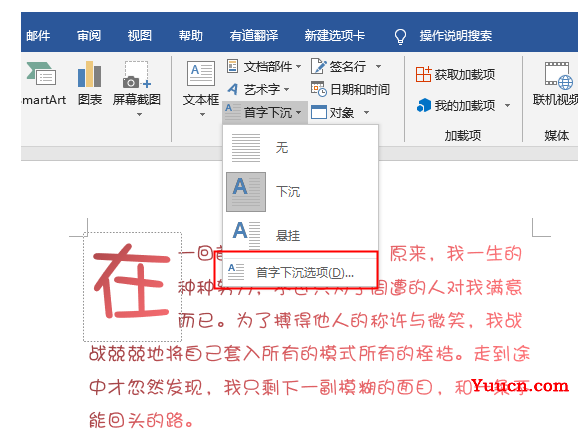This screenshot has height=440, width=581.
Task: Insert a SmartArt graphic
Action: pyautogui.click(x=41, y=74)
